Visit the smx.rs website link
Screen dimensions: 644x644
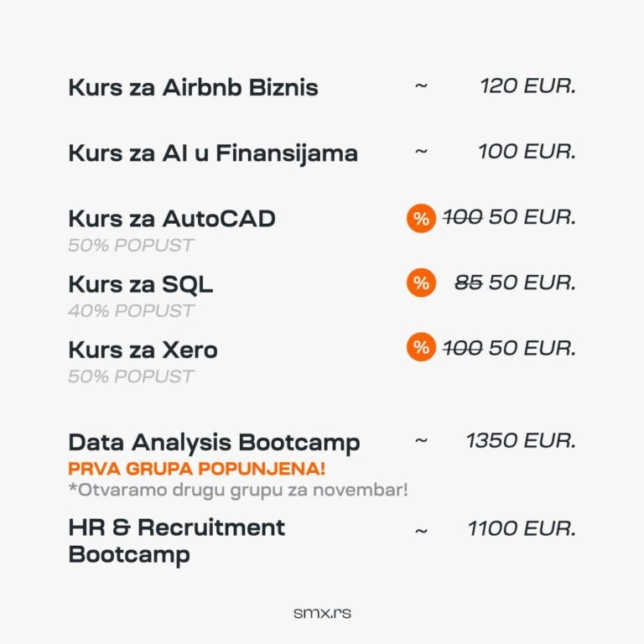click(322, 613)
